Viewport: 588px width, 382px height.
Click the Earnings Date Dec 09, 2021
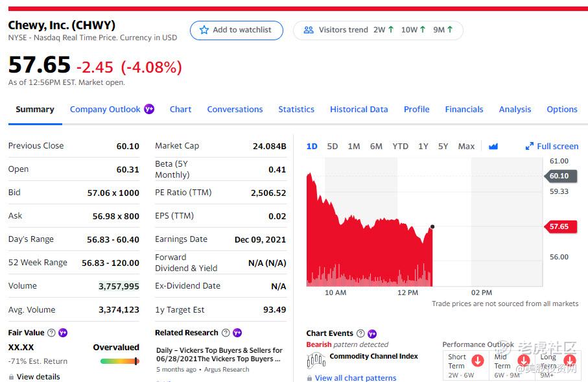(x=260, y=239)
